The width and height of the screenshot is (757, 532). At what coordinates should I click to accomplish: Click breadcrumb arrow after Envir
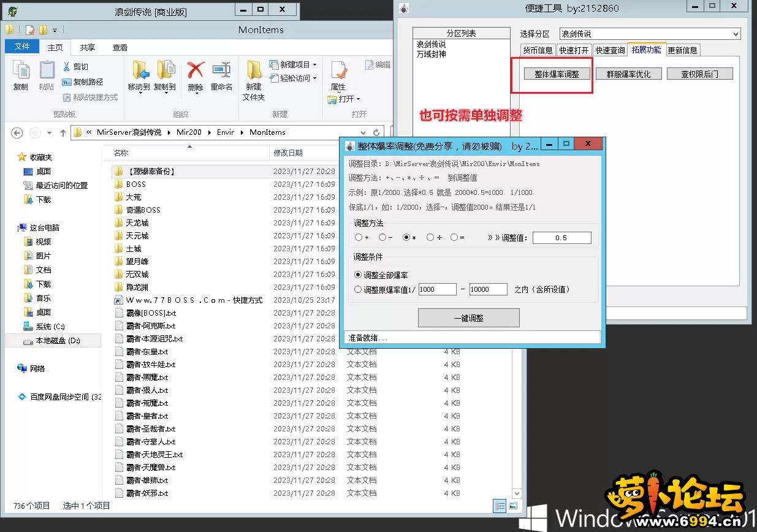pyautogui.click(x=242, y=132)
